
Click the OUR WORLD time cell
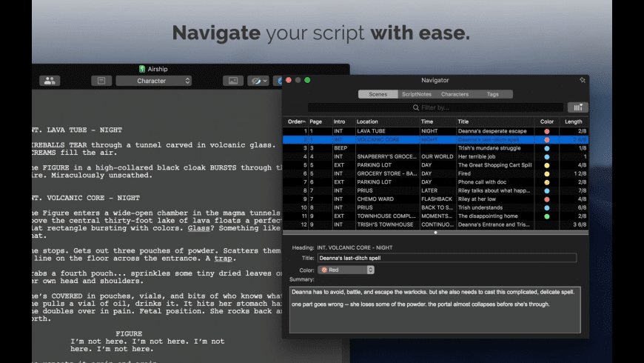click(x=437, y=156)
